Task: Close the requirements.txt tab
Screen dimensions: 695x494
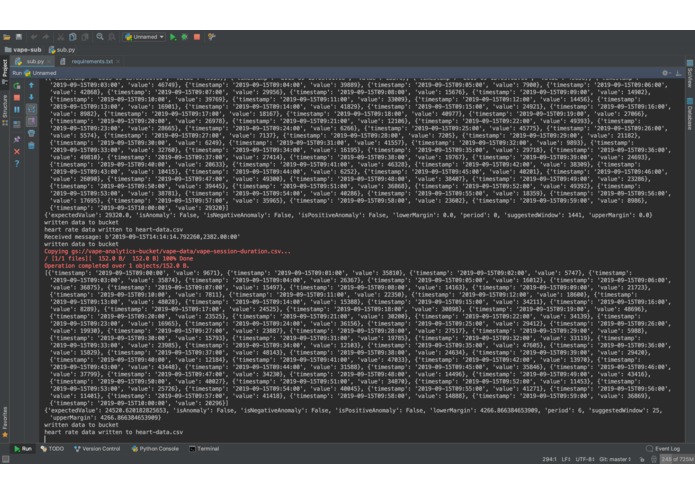Action: pyautogui.click(x=118, y=62)
